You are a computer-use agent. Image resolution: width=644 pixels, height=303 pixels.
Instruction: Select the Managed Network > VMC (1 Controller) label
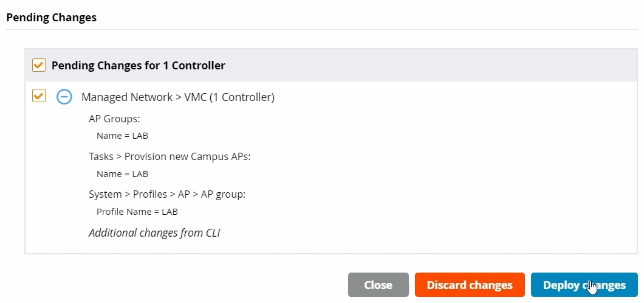point(177,97)
